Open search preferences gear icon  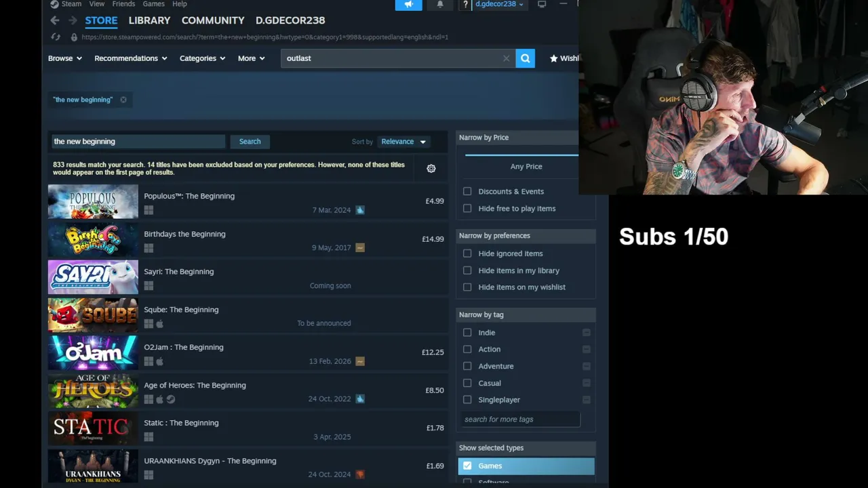431,169
